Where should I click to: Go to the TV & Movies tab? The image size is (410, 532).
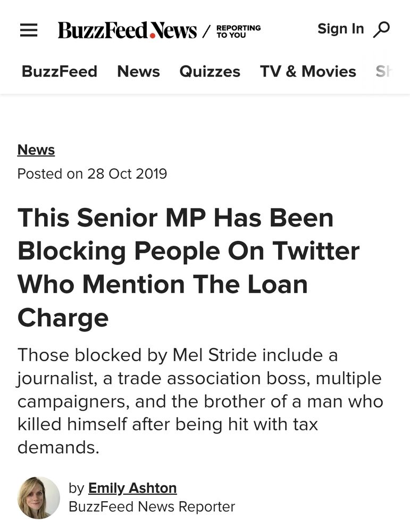pyautogui.click(x=308, y=71)
